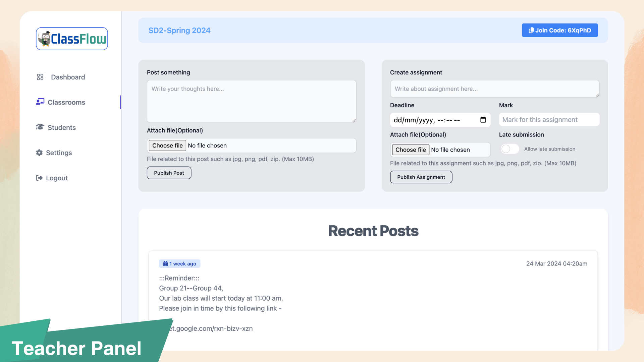Click the Publish Assignment button
Screen dimensions: 644x362
pos(421,177)
